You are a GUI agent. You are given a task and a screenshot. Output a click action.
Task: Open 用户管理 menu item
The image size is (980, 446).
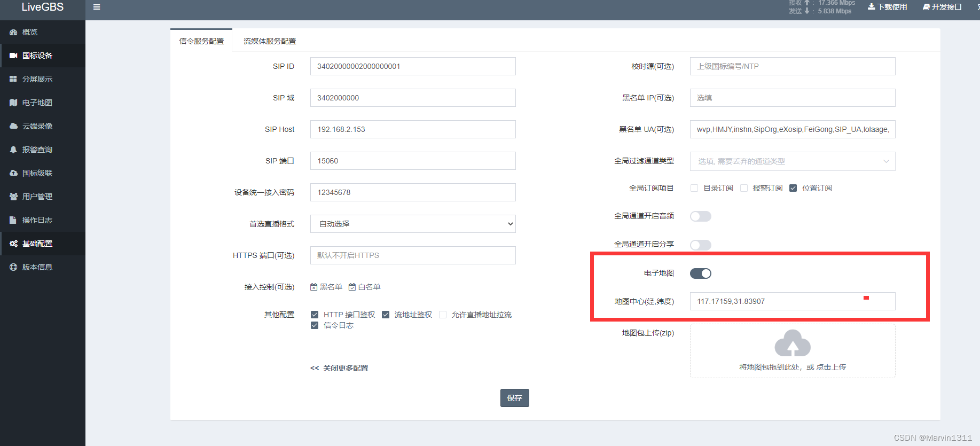coord(43,197)
